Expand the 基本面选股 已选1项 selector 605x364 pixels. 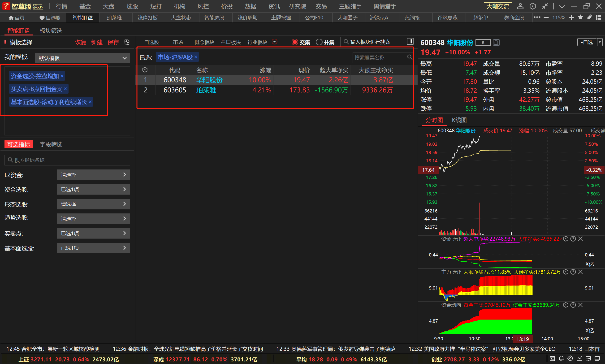pos(93,248)
